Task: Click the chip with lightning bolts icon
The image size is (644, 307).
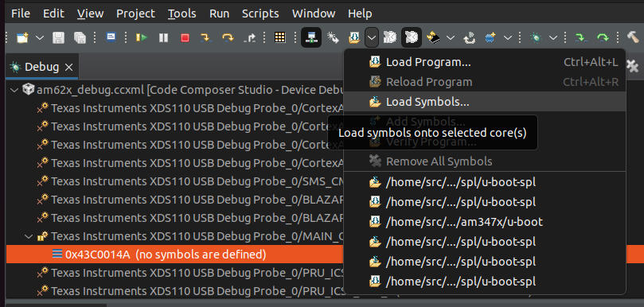Action: tap(434, 37)
